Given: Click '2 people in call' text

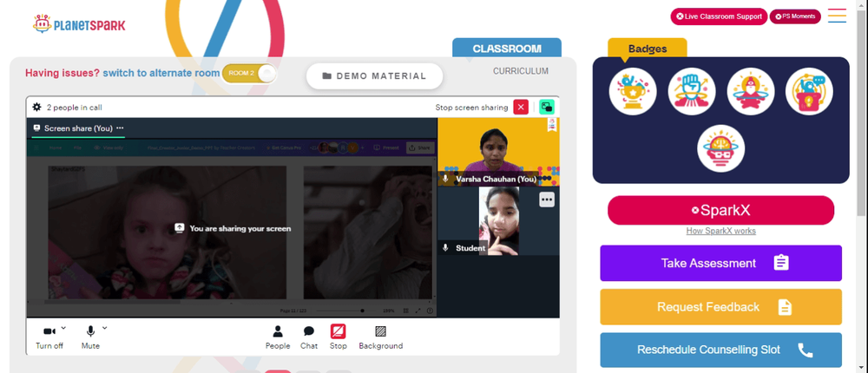Looking at the screenshot, I should (x=74, y=108).
